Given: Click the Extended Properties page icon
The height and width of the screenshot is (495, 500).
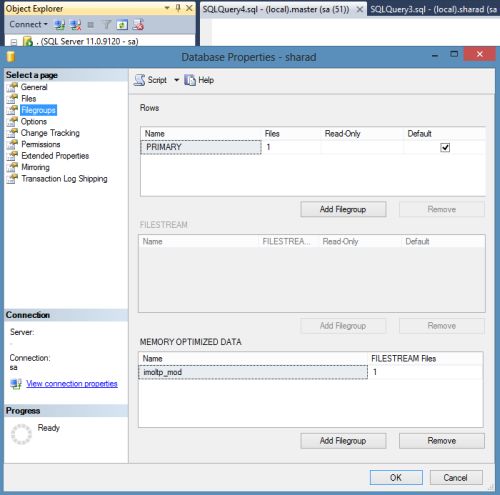Looking at the screenshot, I should coord(12,156).
